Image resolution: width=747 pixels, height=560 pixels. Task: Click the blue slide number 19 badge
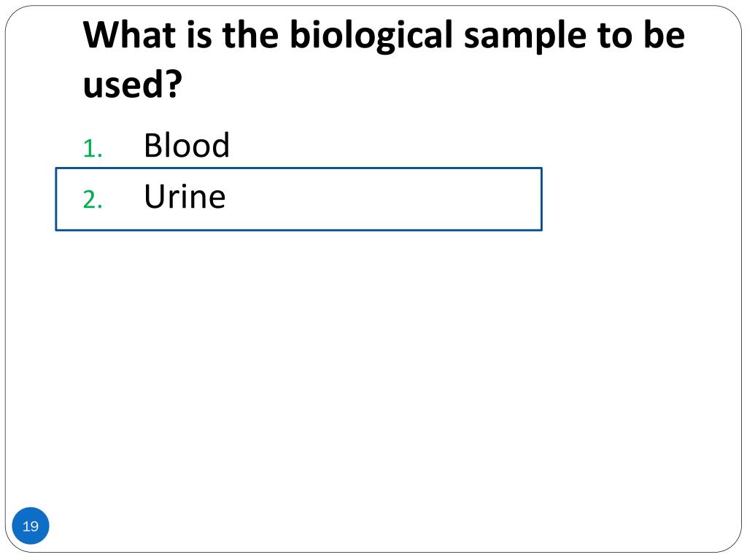[x=31, y=526]
